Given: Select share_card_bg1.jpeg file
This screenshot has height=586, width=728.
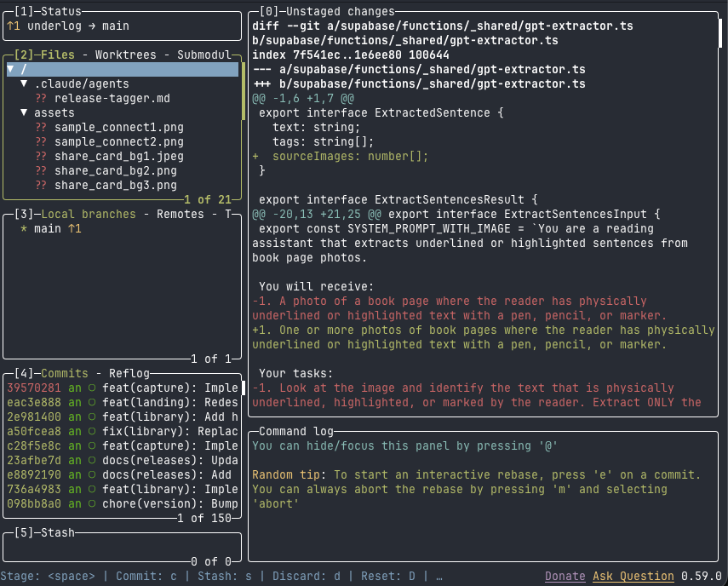Looking at the screenshot, I should (119, 156).
